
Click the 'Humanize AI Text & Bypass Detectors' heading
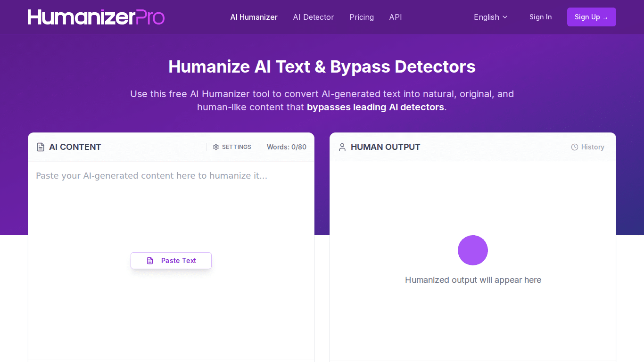tap(322, 67)
